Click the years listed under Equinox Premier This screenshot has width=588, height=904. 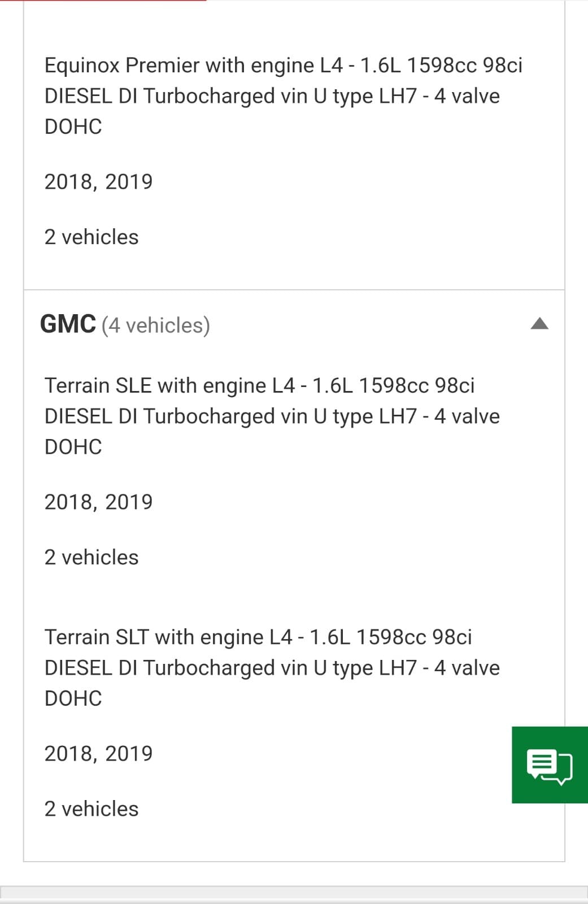coord(98,182)
